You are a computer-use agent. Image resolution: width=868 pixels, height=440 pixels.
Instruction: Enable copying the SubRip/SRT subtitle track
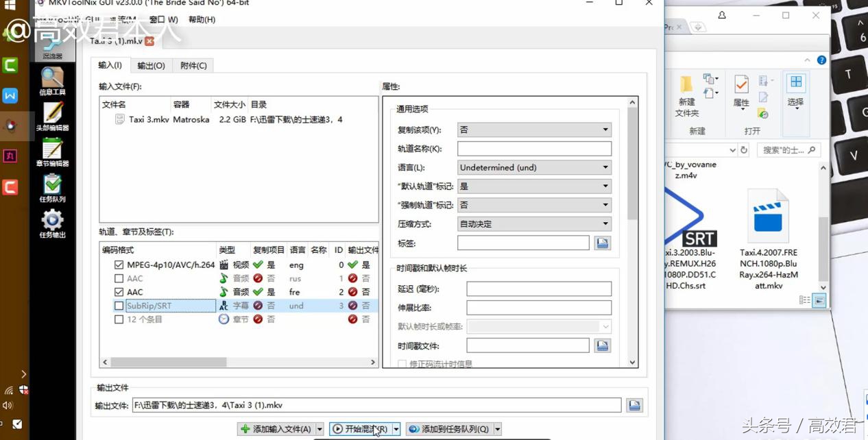[119, 306]
